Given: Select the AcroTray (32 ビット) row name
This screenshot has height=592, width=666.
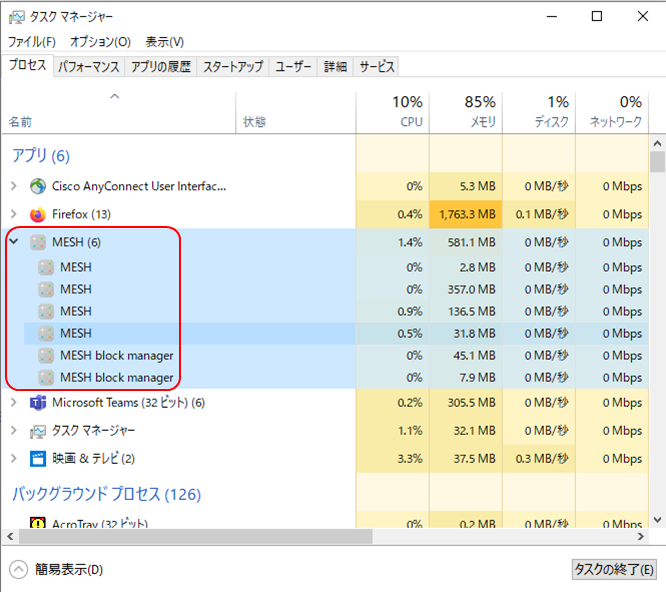Looking at the screenshot, I should [100, 524].
